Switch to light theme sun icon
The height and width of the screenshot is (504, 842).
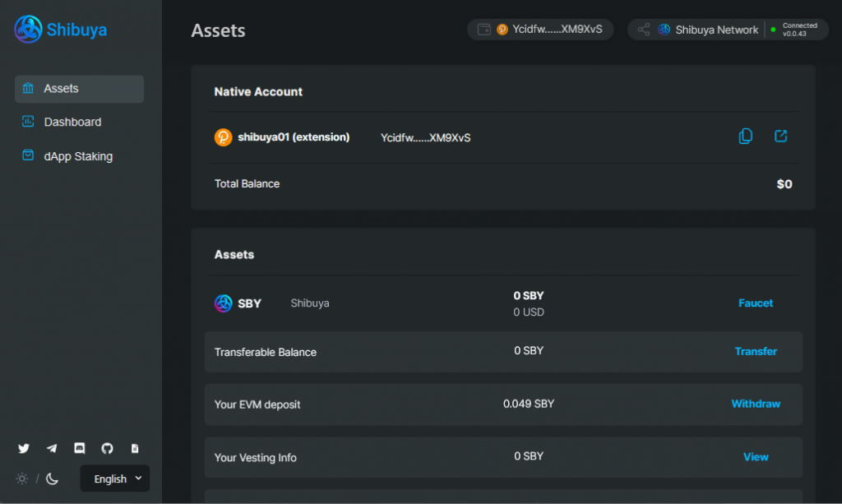(x=22, y=479)
